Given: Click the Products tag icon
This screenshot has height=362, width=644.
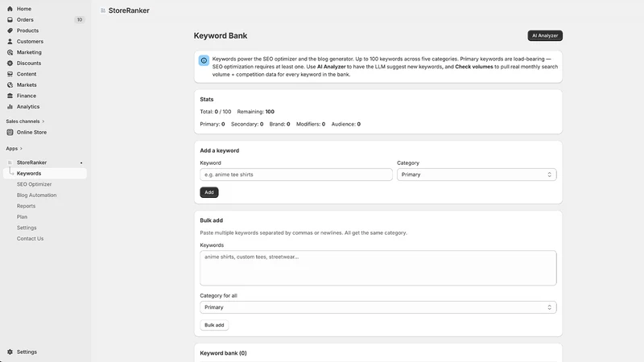Looking at the screenshot, I should (10, 31).
